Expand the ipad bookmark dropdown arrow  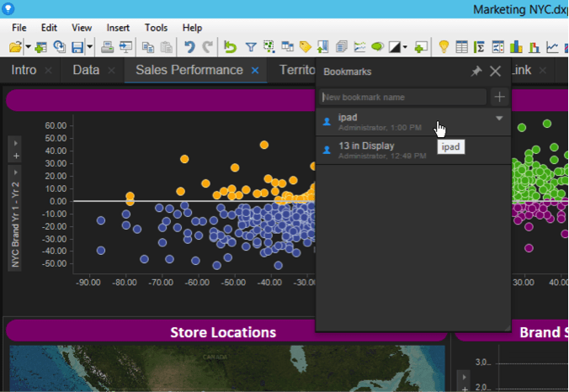coord(499,119)
